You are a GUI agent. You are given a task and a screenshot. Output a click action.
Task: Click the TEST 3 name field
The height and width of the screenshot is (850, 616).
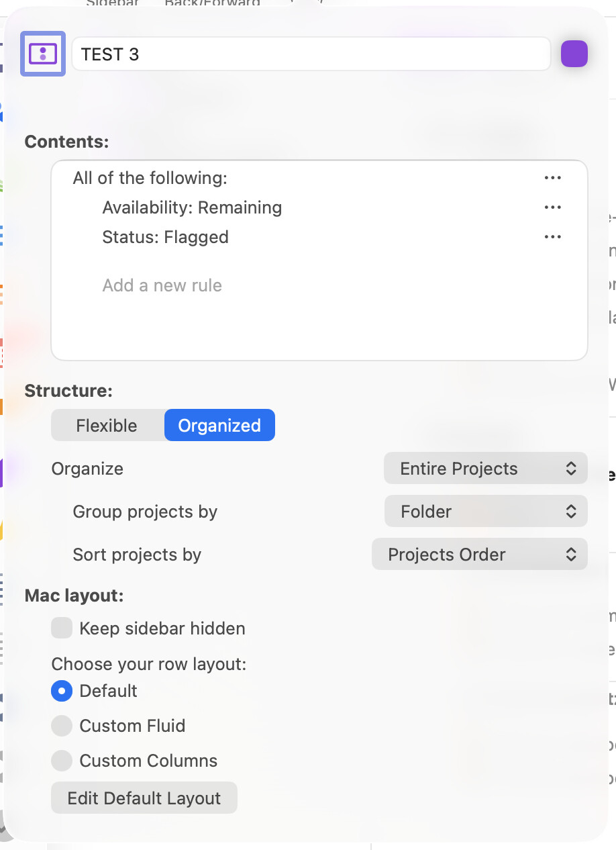click(x=311, y=54)
